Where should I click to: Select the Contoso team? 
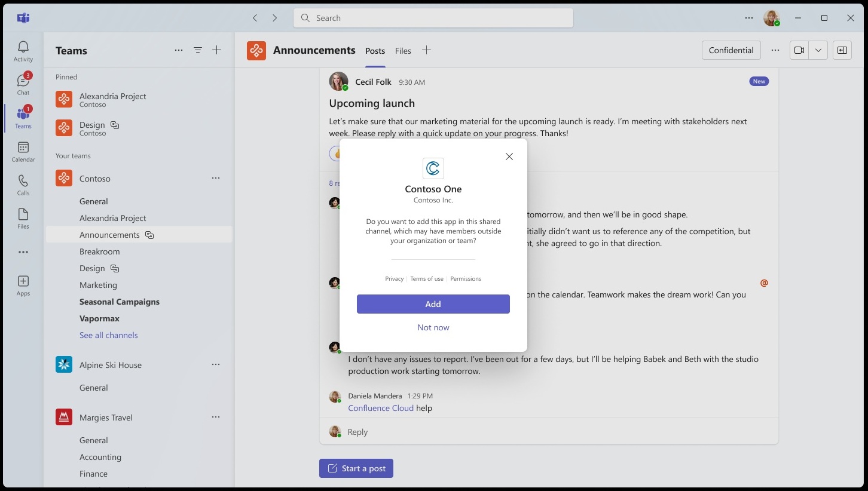(139, 178)
